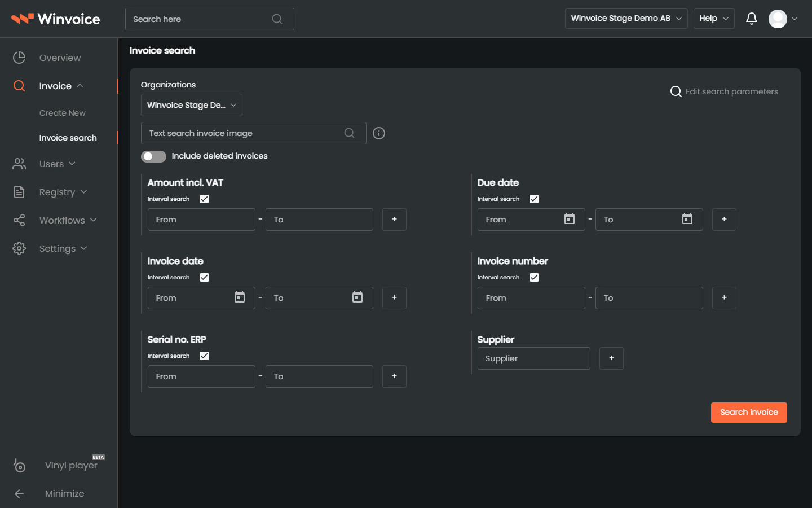812x508 pixels.
Task: Click Serial no. ERP To field
Action: pos(319,376)
